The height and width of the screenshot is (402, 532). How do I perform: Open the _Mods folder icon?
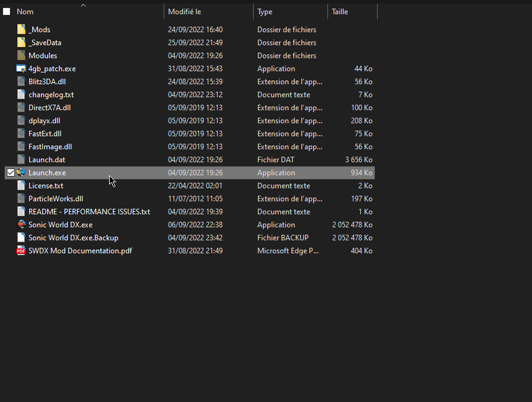21,29
